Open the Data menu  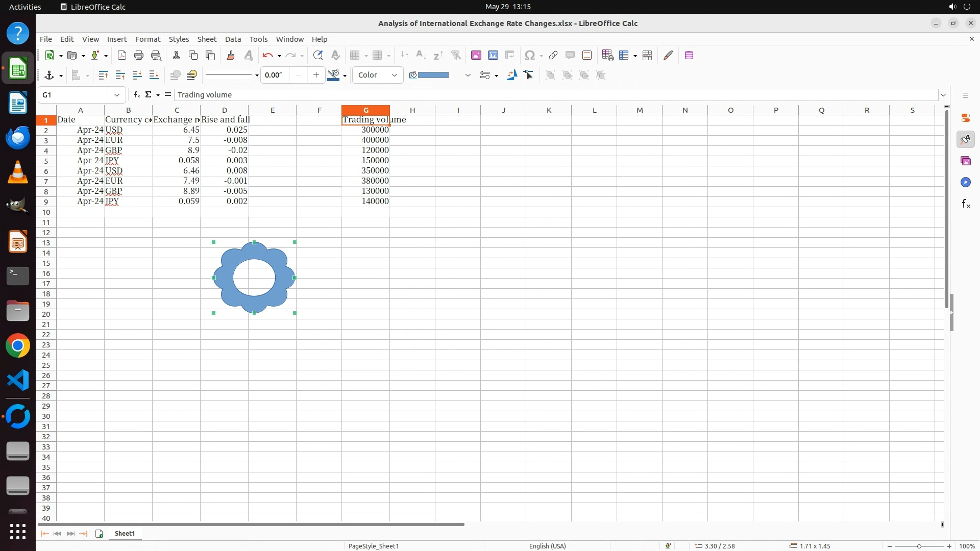click(233, 39)
